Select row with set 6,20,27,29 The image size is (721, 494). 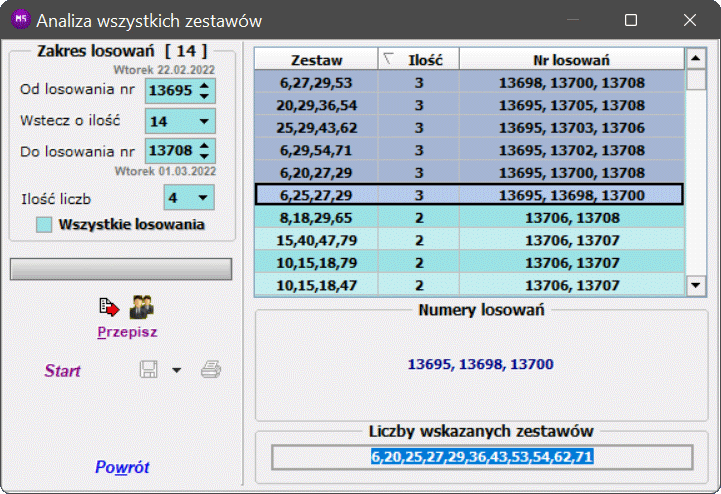click(469, 173)
